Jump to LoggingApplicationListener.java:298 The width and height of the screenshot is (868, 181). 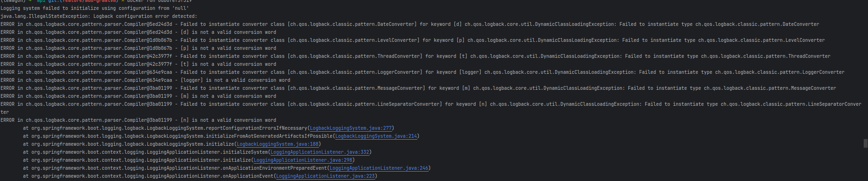[303, 160]
